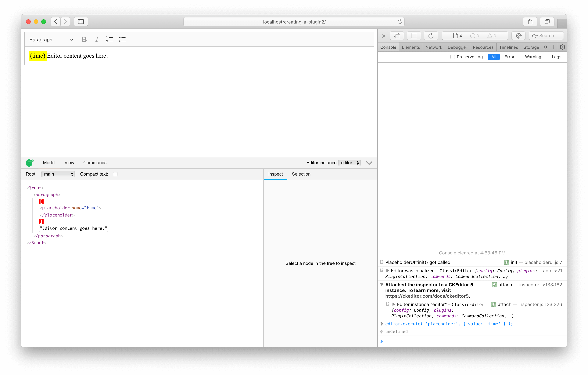Click the Italic formatting icon
Image resolution: width=588 pixels, height=375 pixels.
click(x=96, y=39)
